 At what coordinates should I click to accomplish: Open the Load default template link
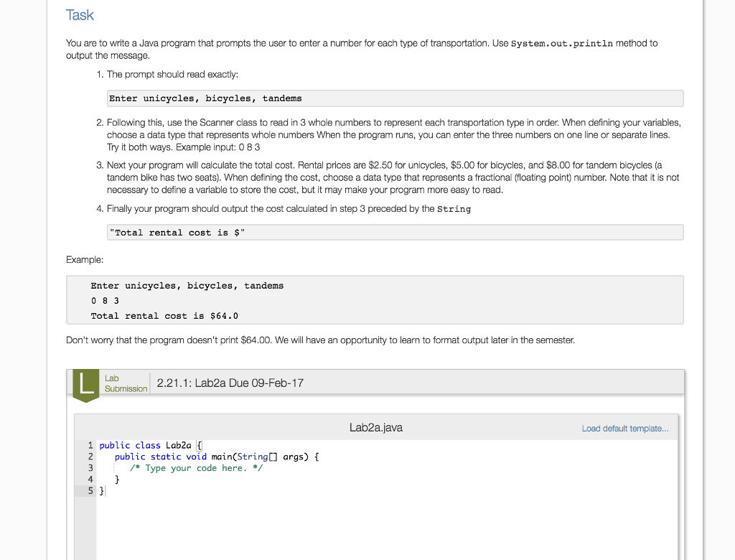click(625, 429)
